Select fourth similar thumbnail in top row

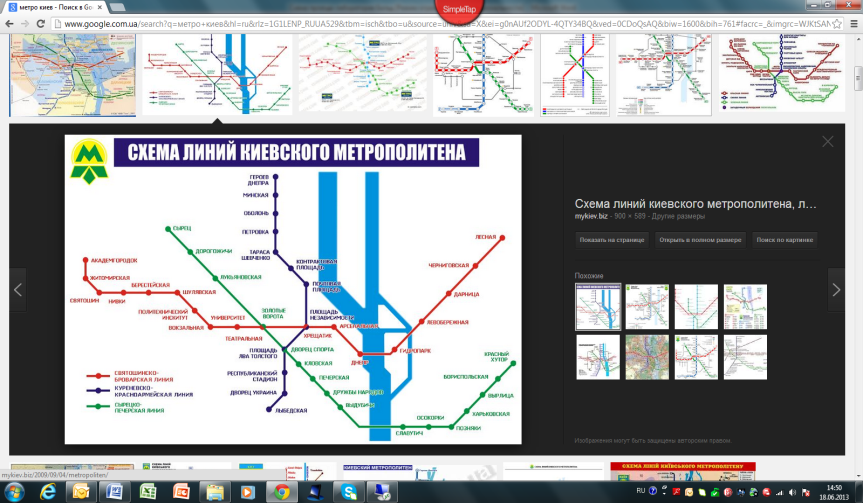click(745, 307)
